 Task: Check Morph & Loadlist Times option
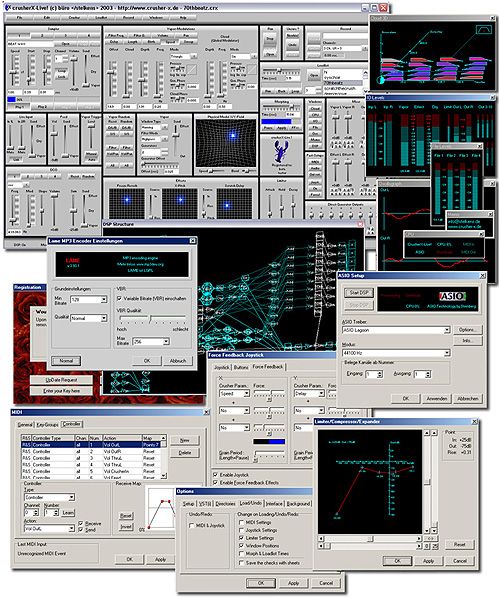[x=241, y=553]
